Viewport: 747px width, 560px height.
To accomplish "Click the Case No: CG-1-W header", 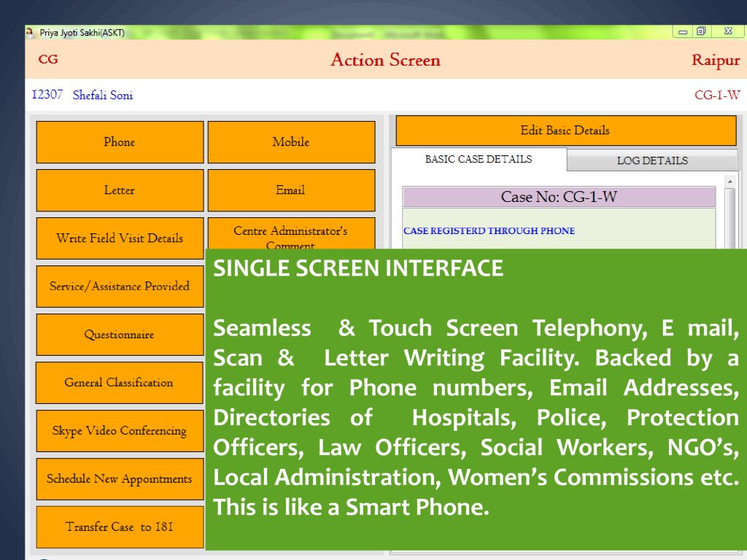I will click(x=559, y=197).
